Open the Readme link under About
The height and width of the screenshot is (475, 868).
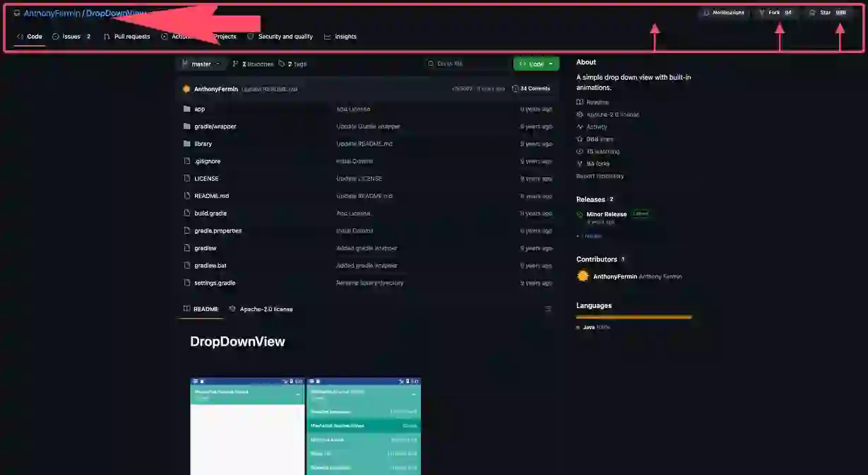click(x=593, y=102)
